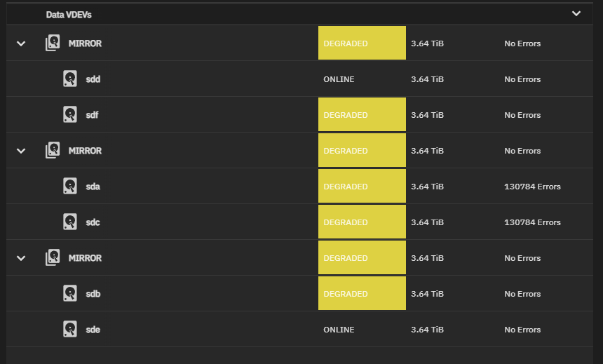Click the disk icon next to sdb

(70, 293)
